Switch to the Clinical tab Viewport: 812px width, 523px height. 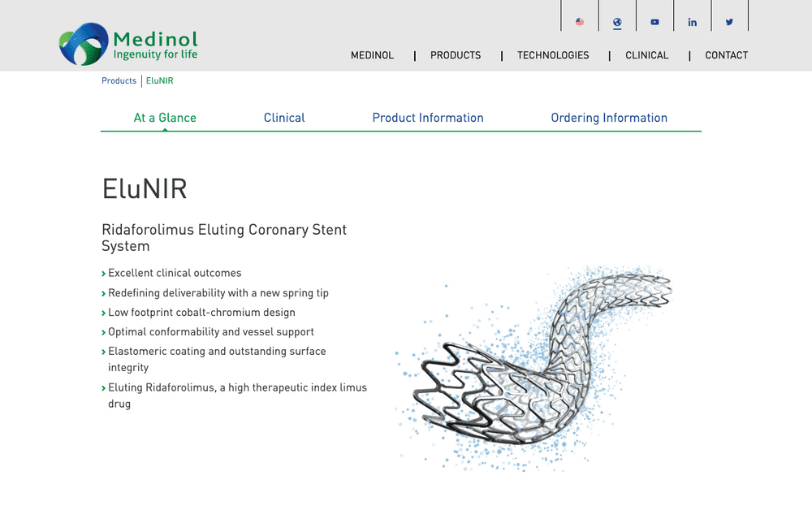(x=284, y=118)
